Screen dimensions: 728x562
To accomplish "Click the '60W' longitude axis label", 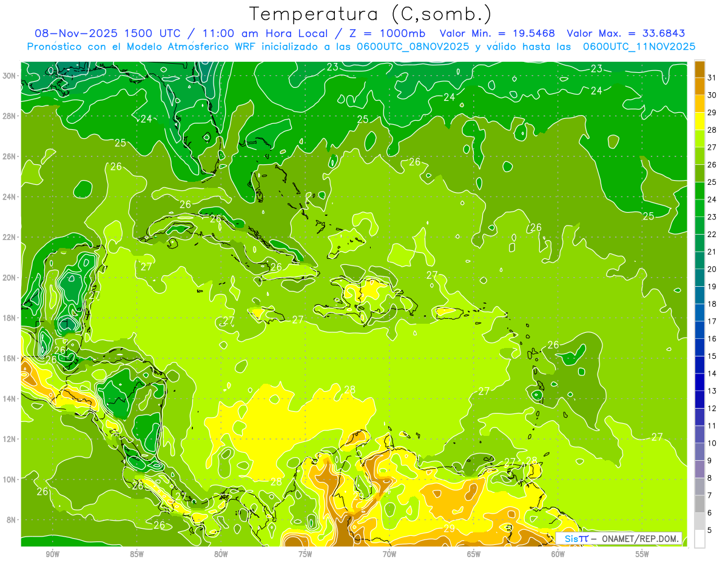I will click(x=558, y=554).
